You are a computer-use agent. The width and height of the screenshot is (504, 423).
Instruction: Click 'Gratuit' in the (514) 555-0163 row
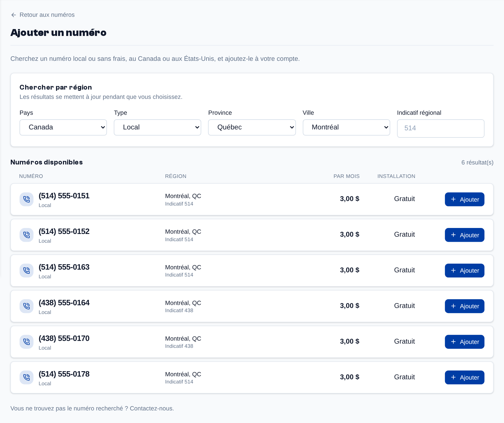[405, 270]
